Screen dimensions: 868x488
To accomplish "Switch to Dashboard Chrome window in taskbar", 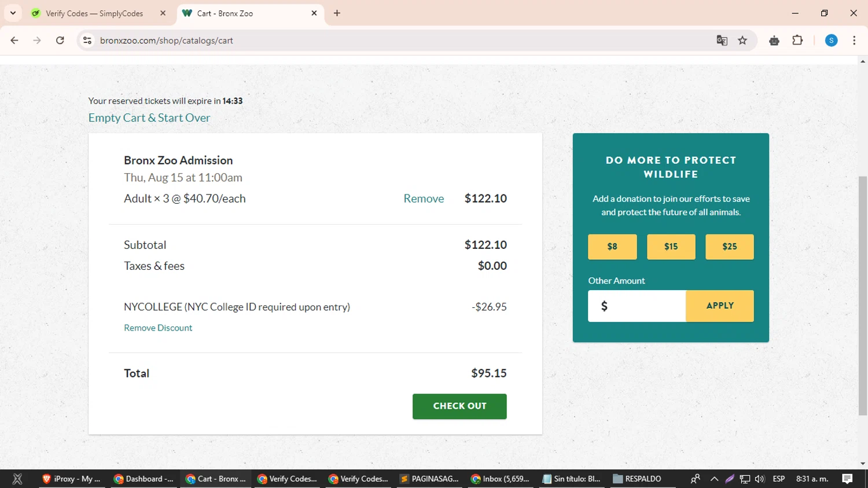I will click(144, 479).
